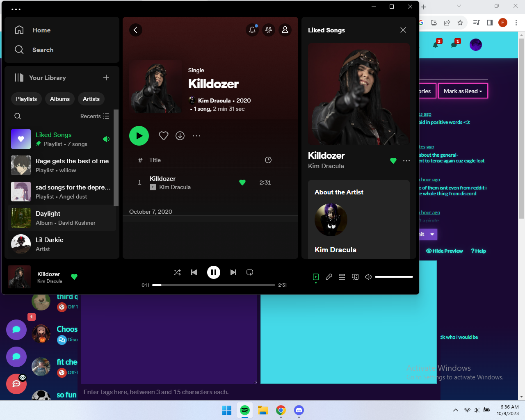Search within Your Library
525x420 pixels.
point(18,116)
